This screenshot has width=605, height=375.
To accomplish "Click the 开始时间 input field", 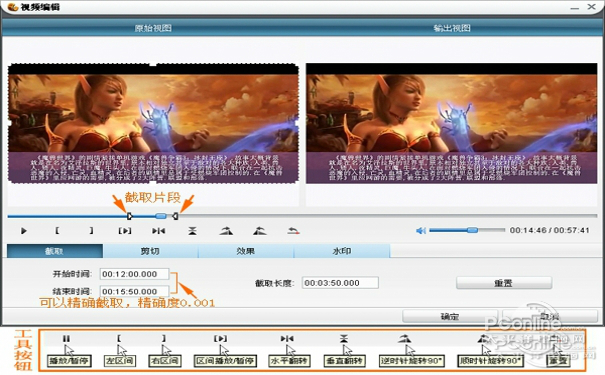I will pos(134,274).
